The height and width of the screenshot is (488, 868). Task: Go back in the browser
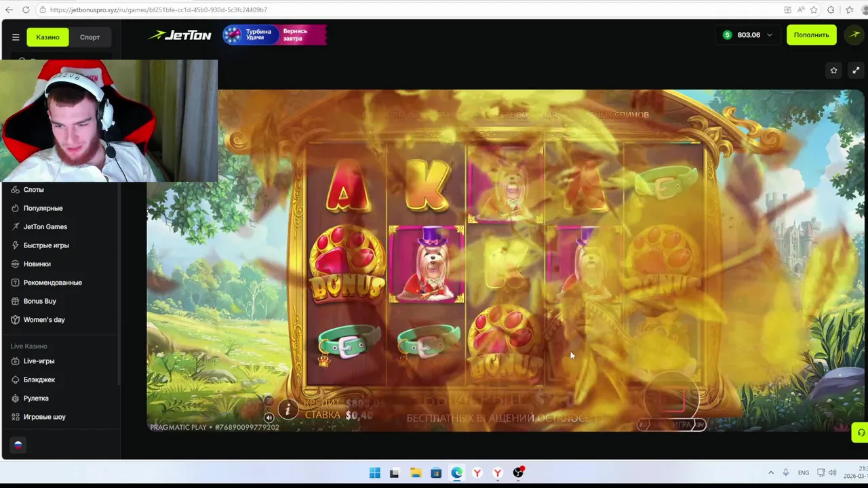click(9, 9)
